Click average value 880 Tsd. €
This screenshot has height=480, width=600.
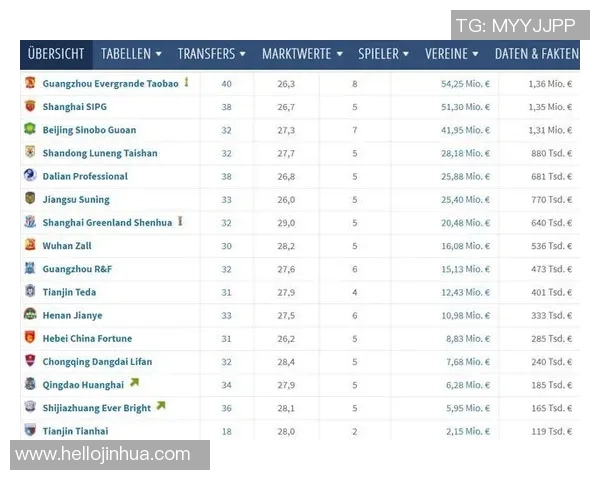click(x=551, y=153)
